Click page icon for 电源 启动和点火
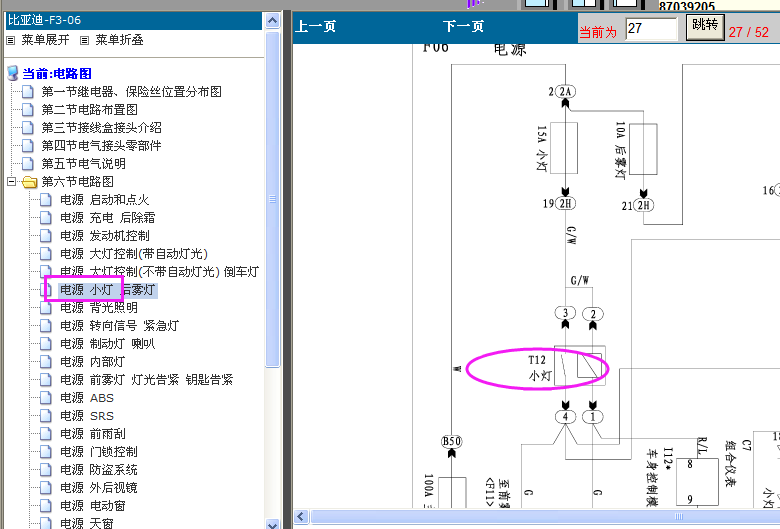The height and width of the screenshot is (529, 780). [x=46, y=200]
